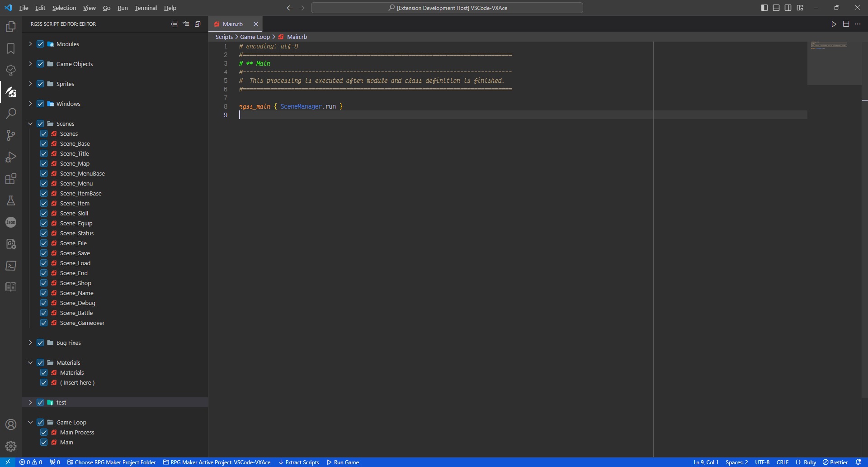Image resolution: width=868 pixels, height=467 pixels.
Task: Open the RGSS Script Editor activity icon
Action: pos(11,92)
